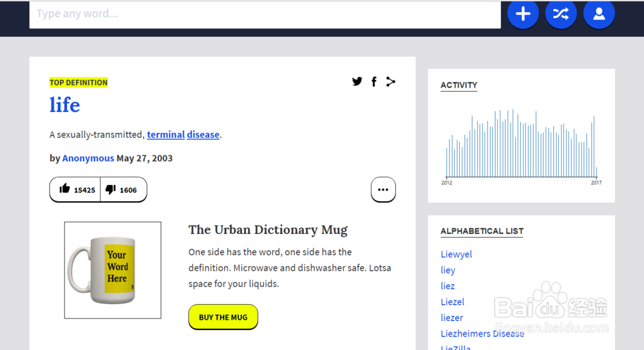Click the activity bar chart

point(521,145)
